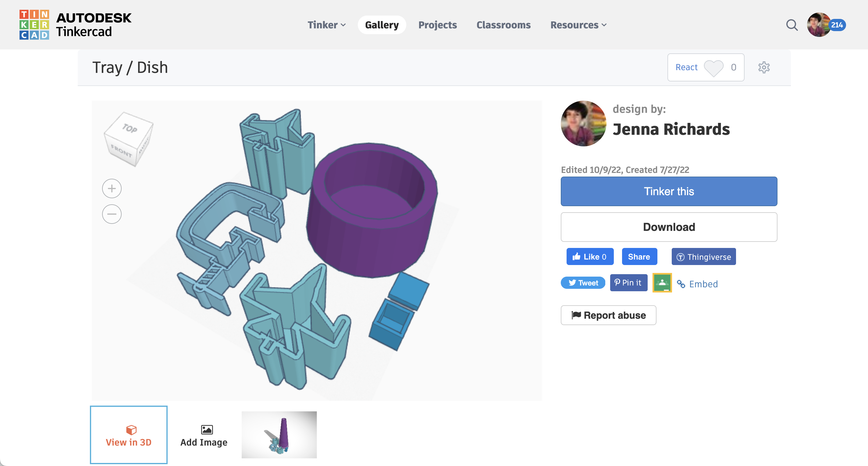This screenshot has height=466, width=868.
Task: Go to the Projects tab
Action: click(437, 25)
